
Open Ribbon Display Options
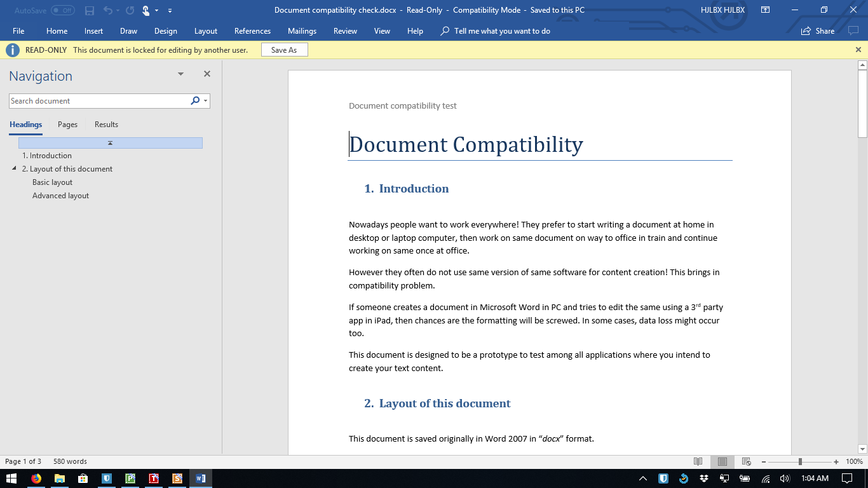click(x=766, y=10)
